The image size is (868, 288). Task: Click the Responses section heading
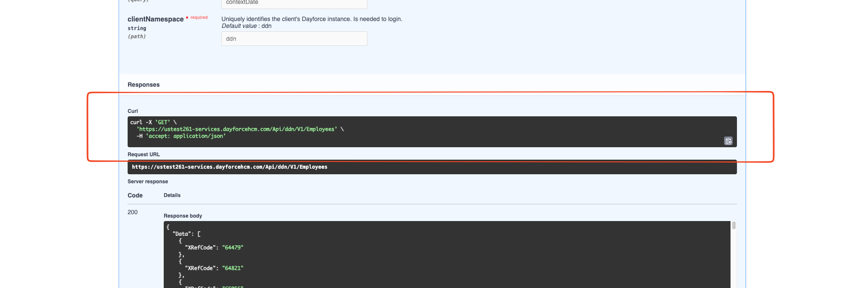[144, 85]
